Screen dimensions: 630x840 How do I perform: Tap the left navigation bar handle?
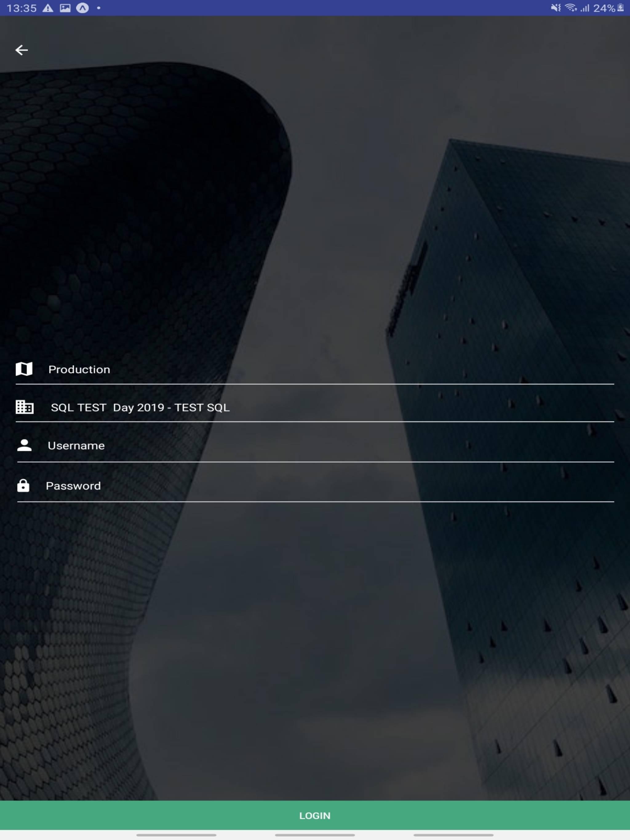coord(176,835)
